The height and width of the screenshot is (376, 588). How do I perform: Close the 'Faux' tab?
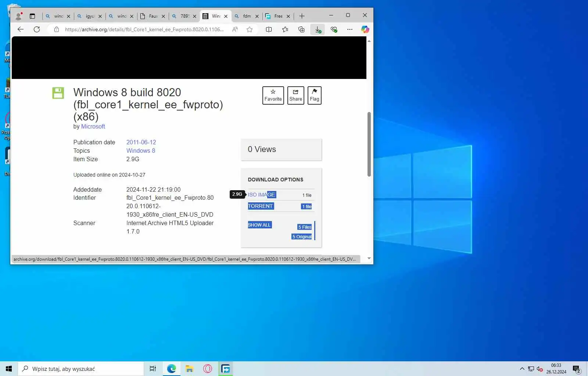(x=163, y=16)
